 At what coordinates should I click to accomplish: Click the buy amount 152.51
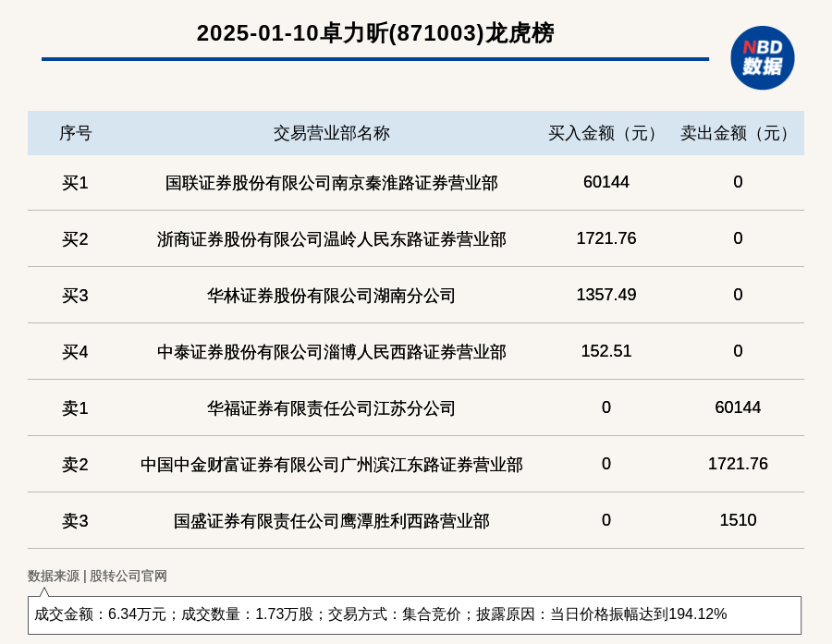606,351
